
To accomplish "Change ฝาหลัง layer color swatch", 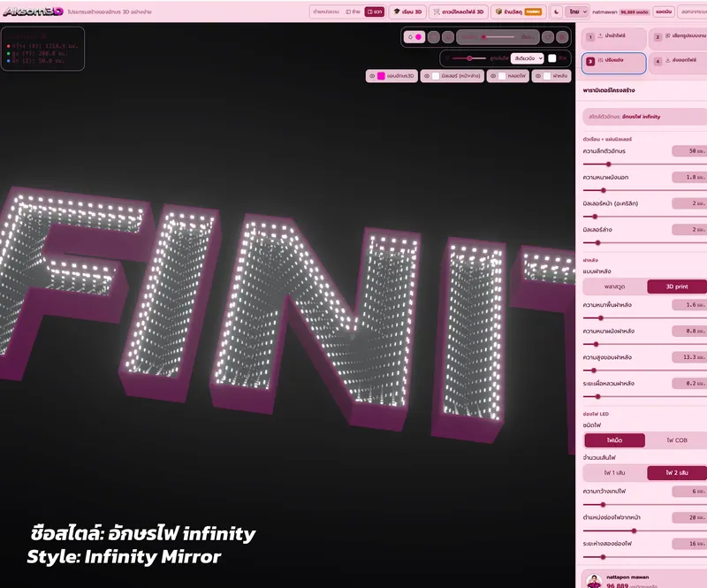I will pyautogui.click(x=547, y=76).
